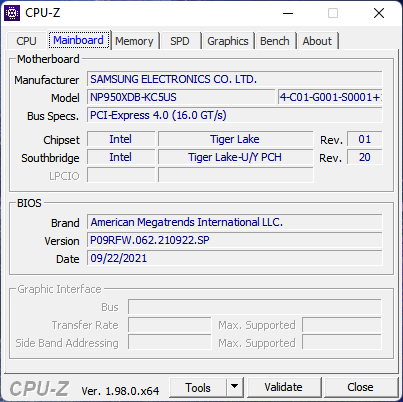
Task: Open the About tab
Action: click(x=317, y=41)
